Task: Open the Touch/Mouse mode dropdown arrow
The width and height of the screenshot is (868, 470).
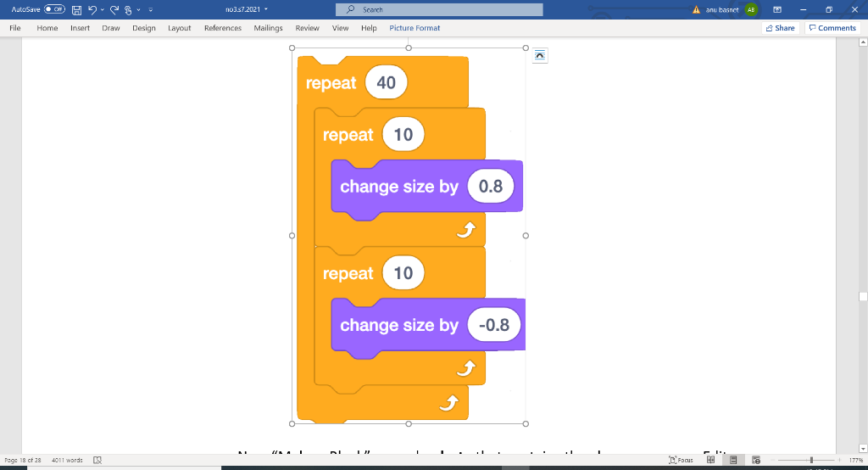Action: pyautogui.click(x=138, y=9)
